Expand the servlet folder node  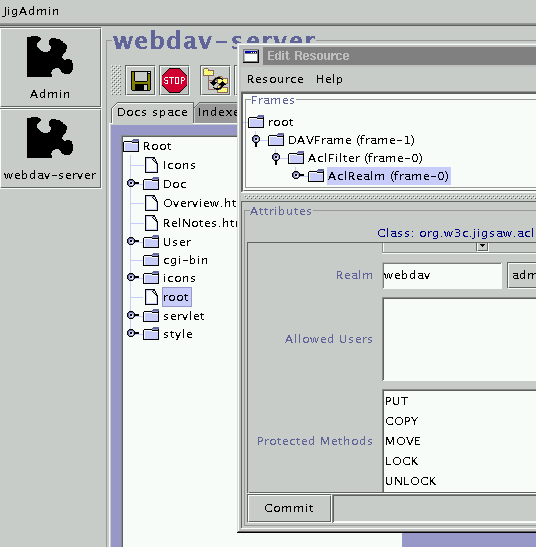click(132, 315)
